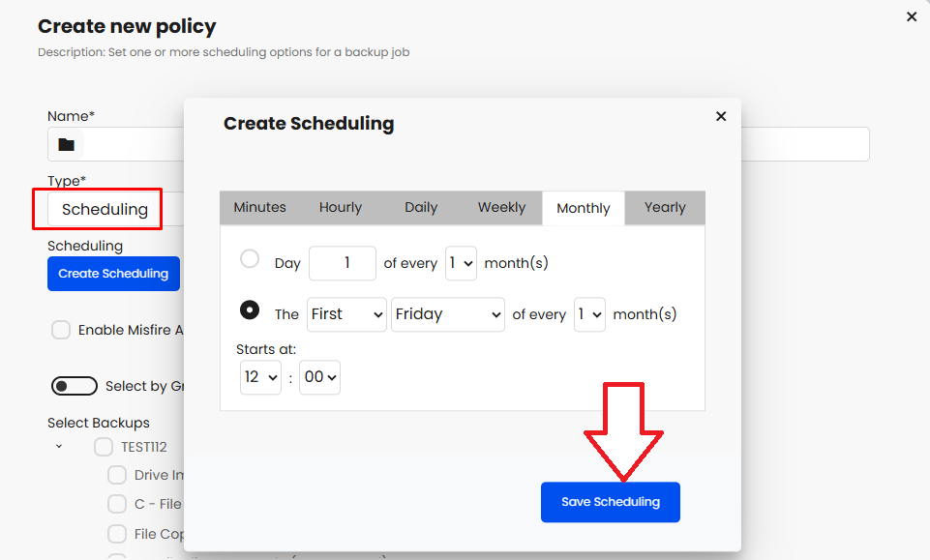This screenshot has height=560, width=930.
Task: Select the weekday-based monthly radio option
Action: click(x=250, y=310)
